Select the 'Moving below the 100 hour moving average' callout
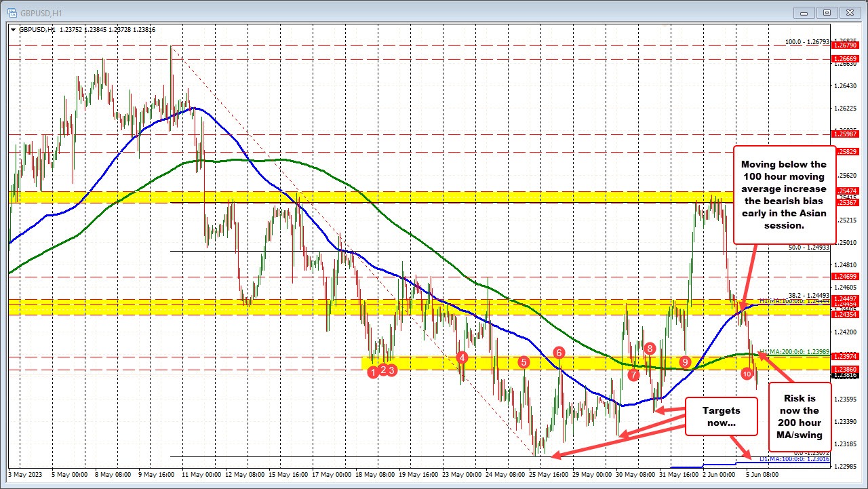This screenshot has width=868, height=489. click(785, 195)
